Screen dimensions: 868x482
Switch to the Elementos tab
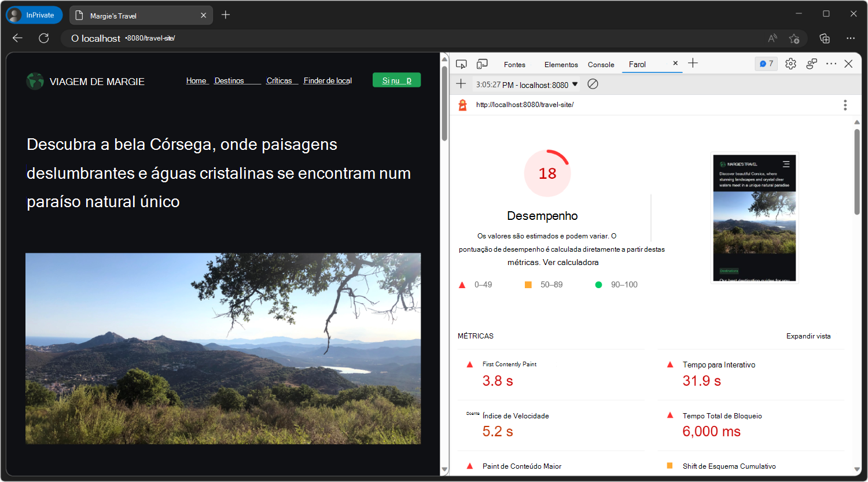pyautogui.click(x=560, y=65)
